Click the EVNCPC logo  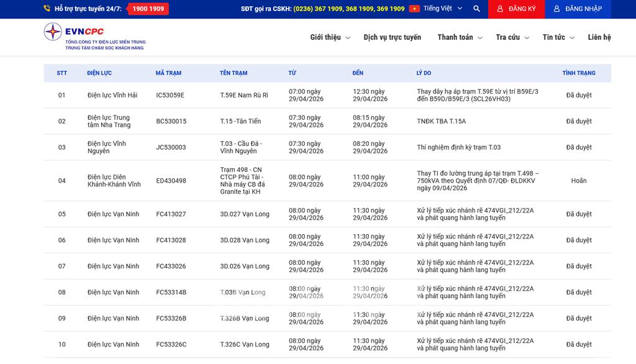(x=94, y=37)
